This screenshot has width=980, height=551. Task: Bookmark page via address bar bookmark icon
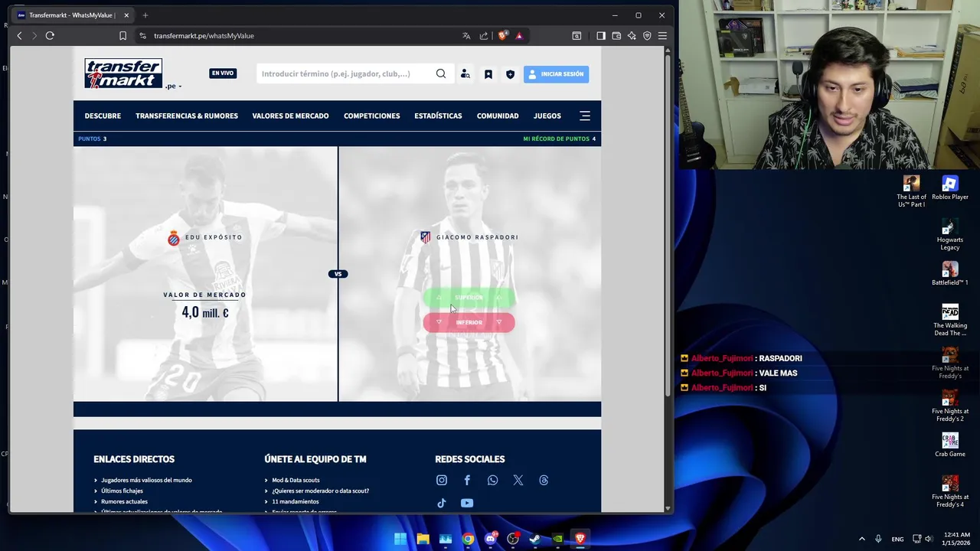(122, 35)
